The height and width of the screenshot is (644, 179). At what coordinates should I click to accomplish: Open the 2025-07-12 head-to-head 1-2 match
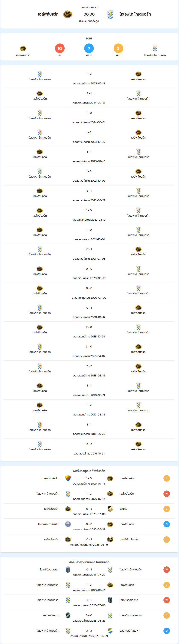[x=89, y=78]
